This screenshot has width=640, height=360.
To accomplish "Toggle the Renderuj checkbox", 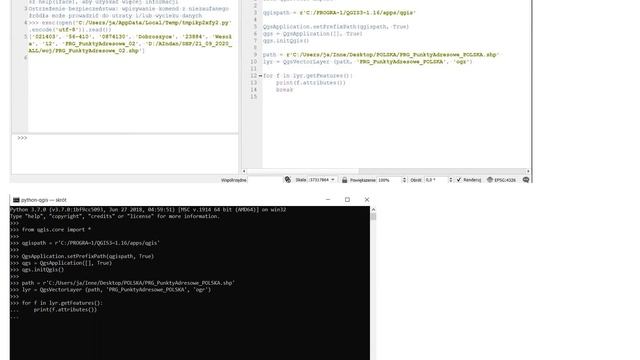I will click(x=459, y=180).
